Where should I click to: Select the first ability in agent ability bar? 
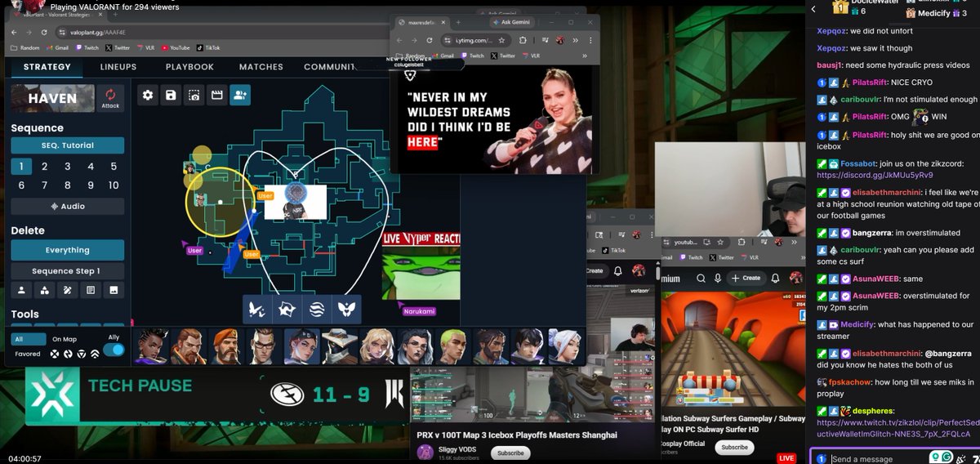[257, 310]
